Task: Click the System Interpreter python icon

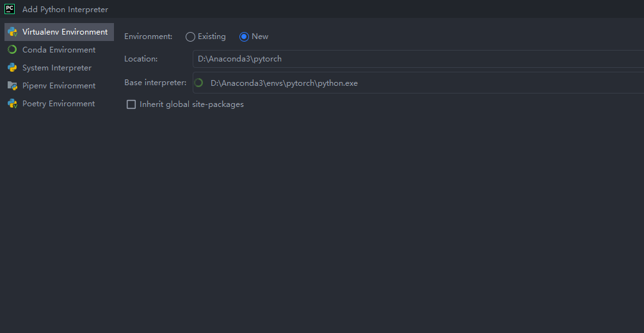Action: point(12,68)
